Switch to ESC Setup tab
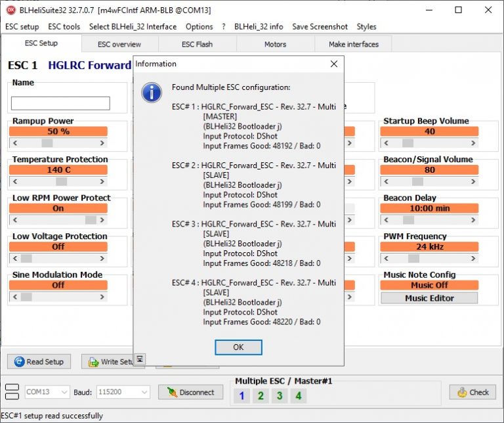Screen dimensions: 504x423 41,43
